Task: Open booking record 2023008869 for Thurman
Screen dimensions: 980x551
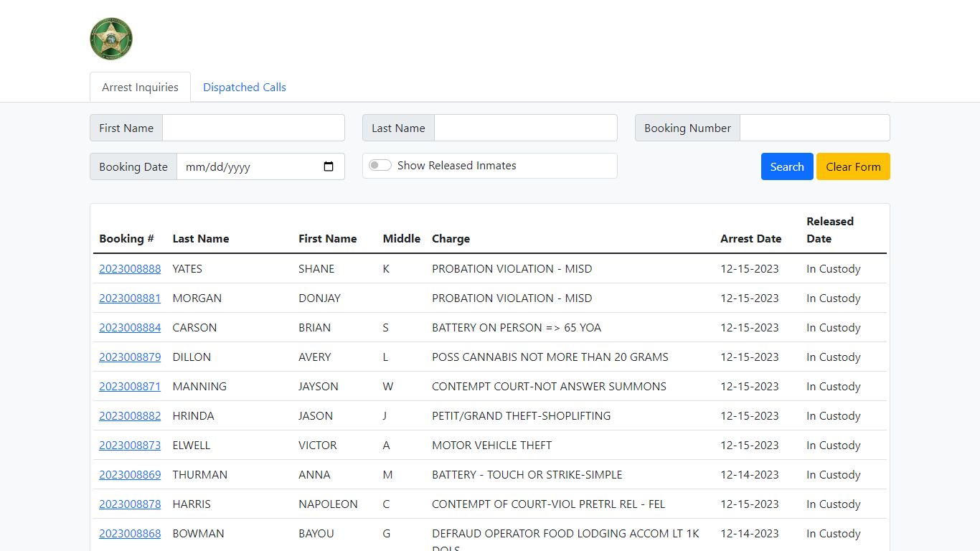Action: click(x=130, y=475)
